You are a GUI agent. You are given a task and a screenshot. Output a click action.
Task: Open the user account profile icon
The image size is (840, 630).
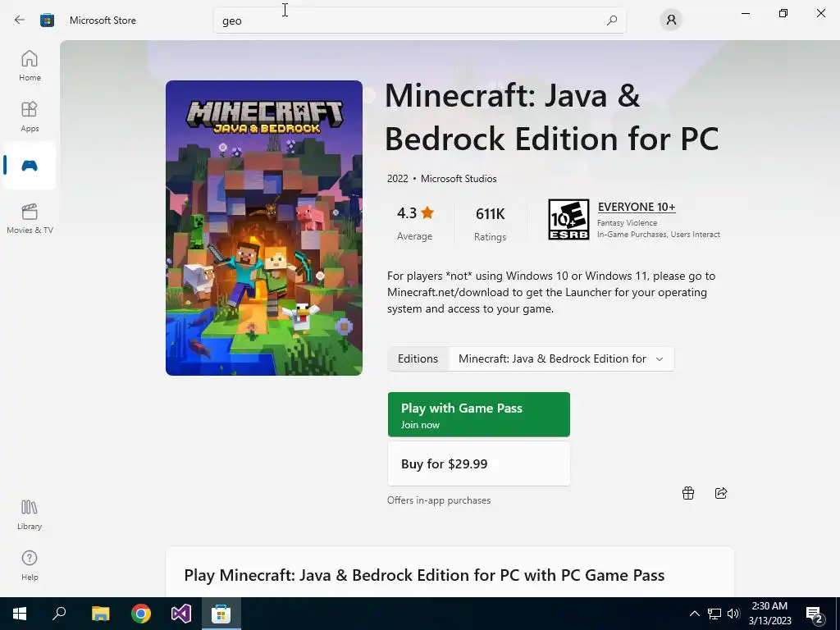pyautogui.click(x=671, y=21)
